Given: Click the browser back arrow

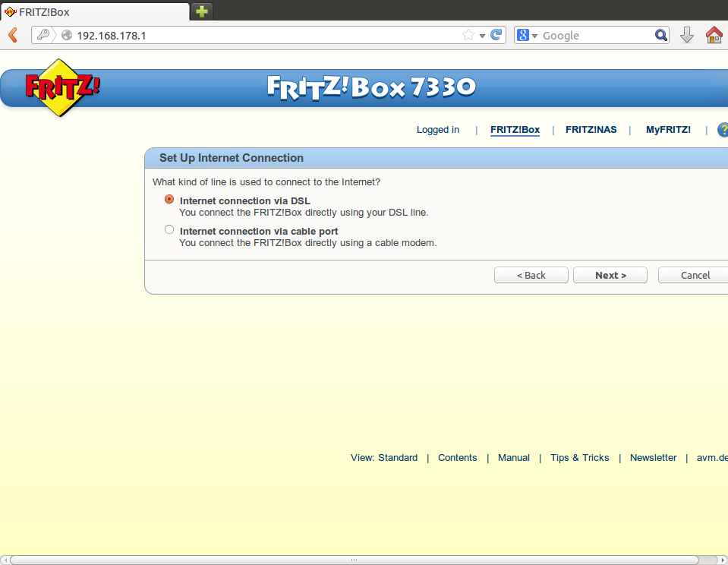Looking at the screenshot, I should [13, 35].
